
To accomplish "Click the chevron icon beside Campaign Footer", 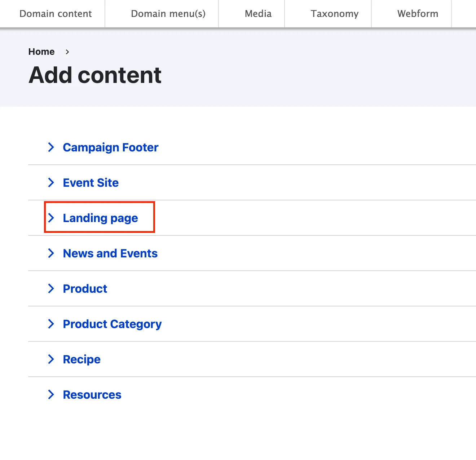I will coord(51,147).
